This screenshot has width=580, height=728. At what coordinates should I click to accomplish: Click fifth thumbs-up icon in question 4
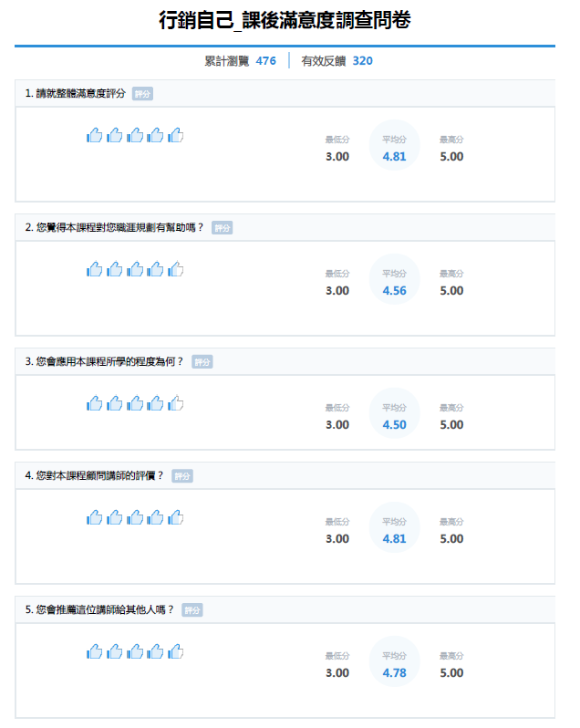176,517
